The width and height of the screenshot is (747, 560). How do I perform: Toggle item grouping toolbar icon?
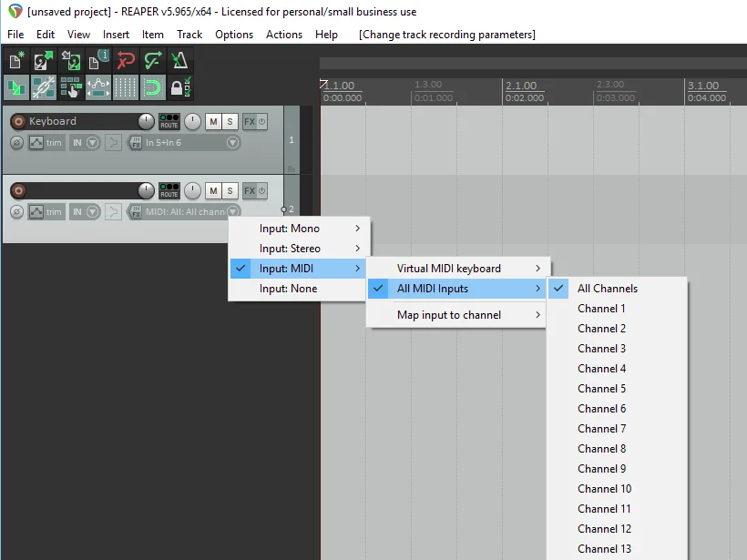click(44, 87)
